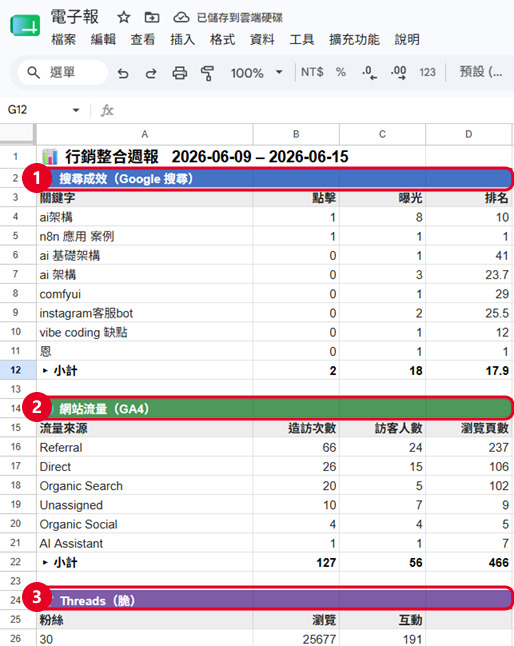Select row 1 header

tap(16, 157)
